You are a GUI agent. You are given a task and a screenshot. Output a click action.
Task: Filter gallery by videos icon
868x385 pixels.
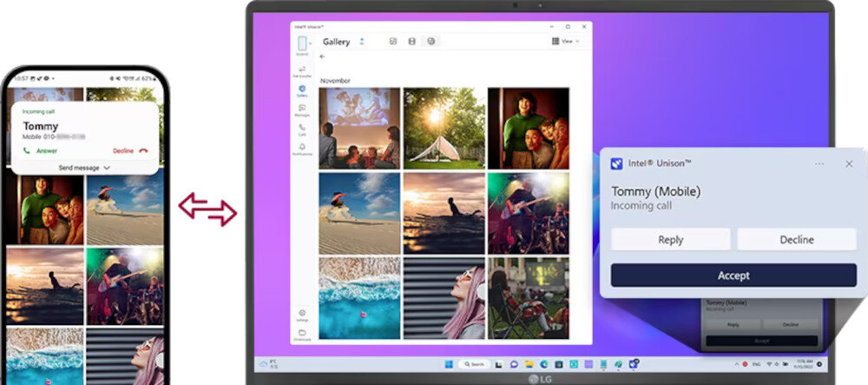(x=411, y=42)
